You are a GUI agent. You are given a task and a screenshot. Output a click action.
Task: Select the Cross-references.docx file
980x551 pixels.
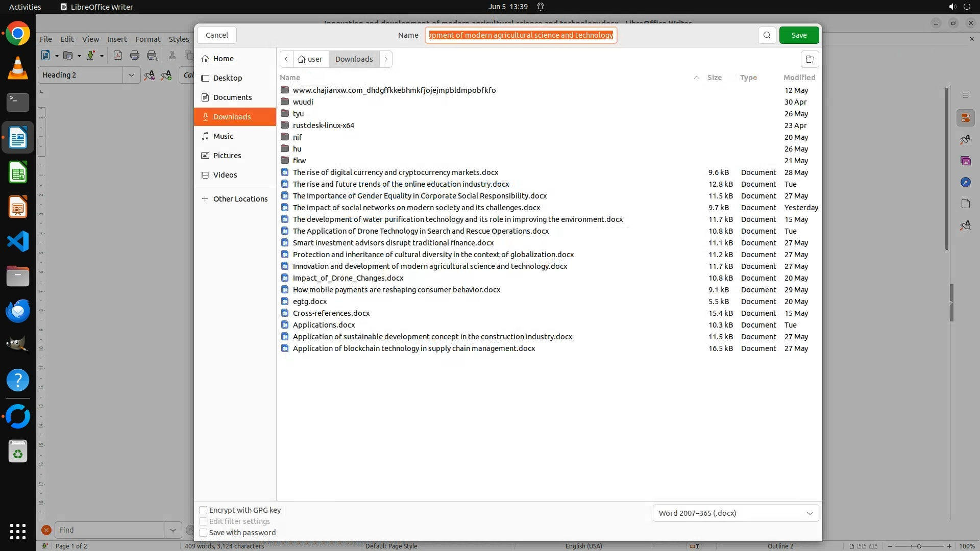click(331, 313)
